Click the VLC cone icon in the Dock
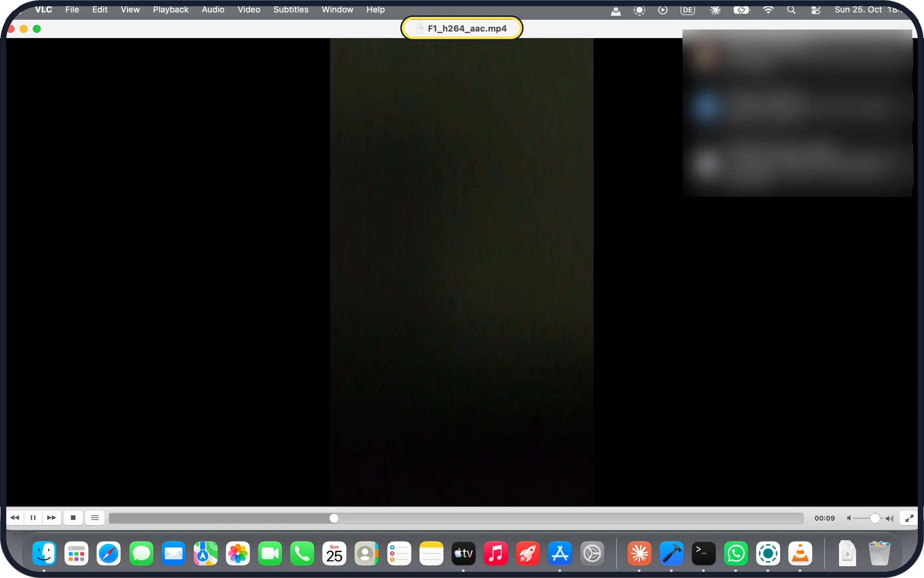This screenshot has height=578, width=924. (800, 553)
